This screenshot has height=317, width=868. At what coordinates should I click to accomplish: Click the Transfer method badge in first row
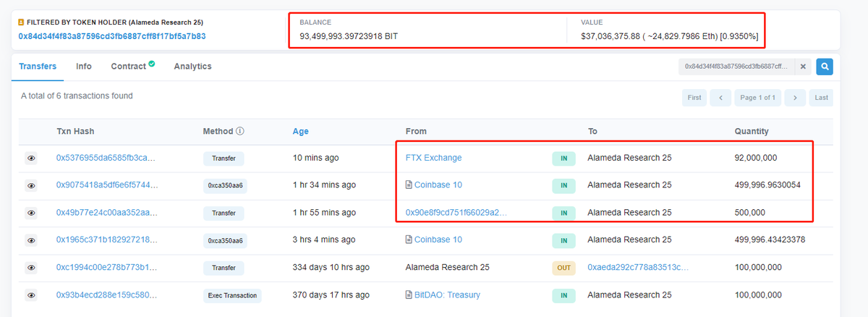click(x=224, y=158)
